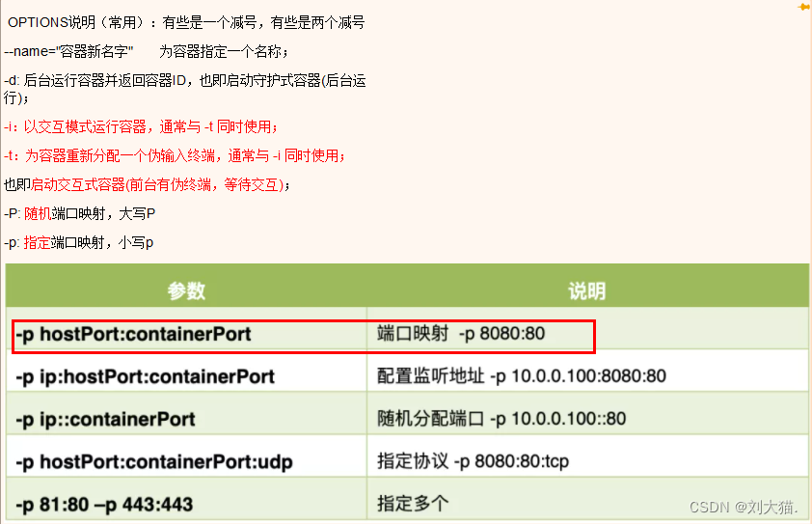Click the 指定协议 -p 8080:80:tcp cell
The image size is (812, 524).
click(473, 461)
